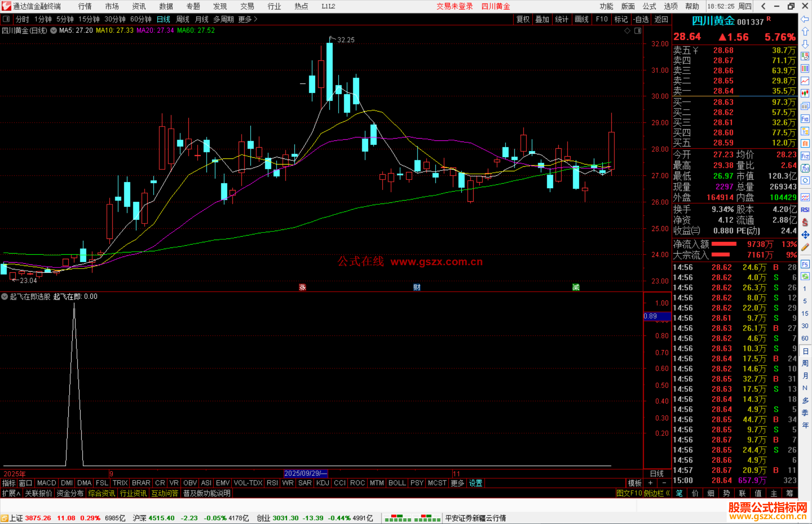
Task: Open the F10 company info sidebar icon
Action: coord(805,119)
